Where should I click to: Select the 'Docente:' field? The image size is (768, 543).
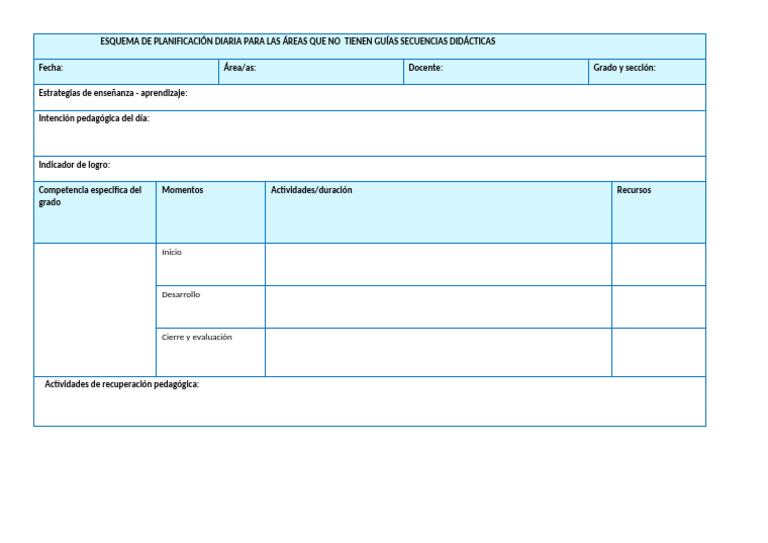[496, 72]
